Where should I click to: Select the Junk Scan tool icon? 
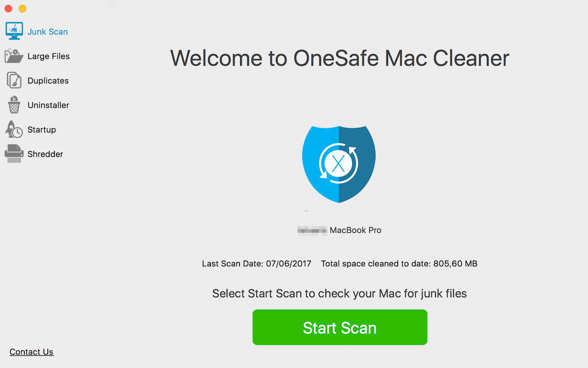click(14, 31)
